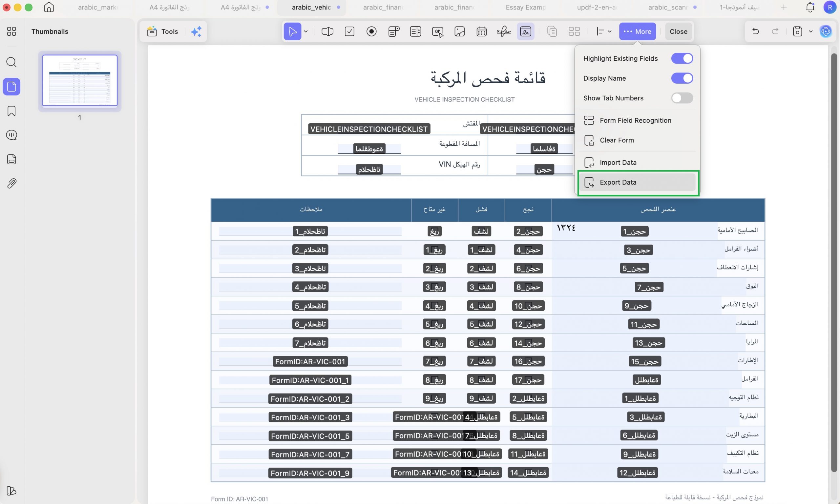The height and width of the screenshot is (504, 840).
Task: Expand the save options dropdown arrow
Action: pos(811,31)
